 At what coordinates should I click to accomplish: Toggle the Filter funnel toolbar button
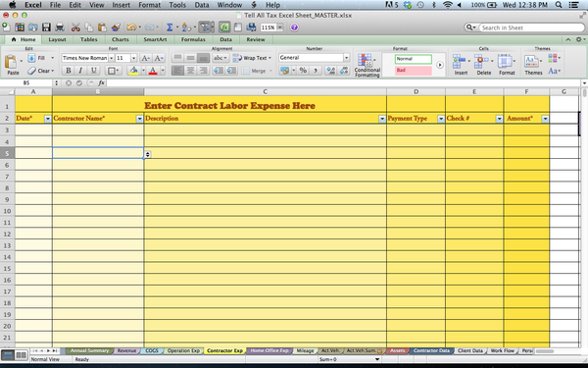click(x=206, y=27)
